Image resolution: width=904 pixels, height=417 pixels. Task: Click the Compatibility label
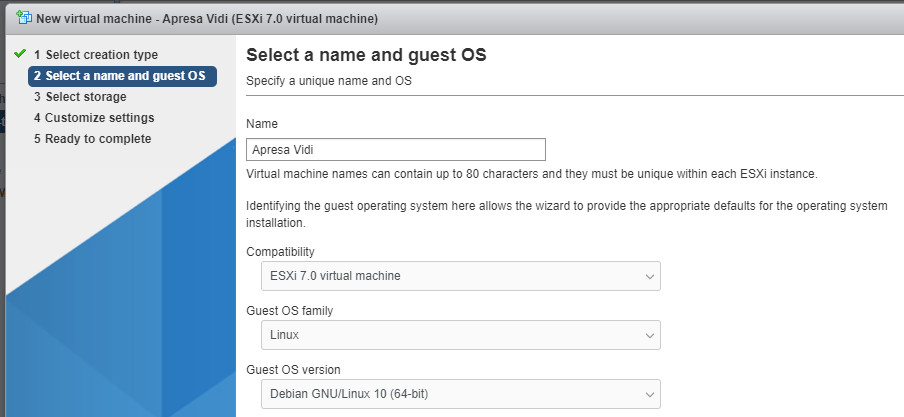pyautogui.click(x=280, y=252)
